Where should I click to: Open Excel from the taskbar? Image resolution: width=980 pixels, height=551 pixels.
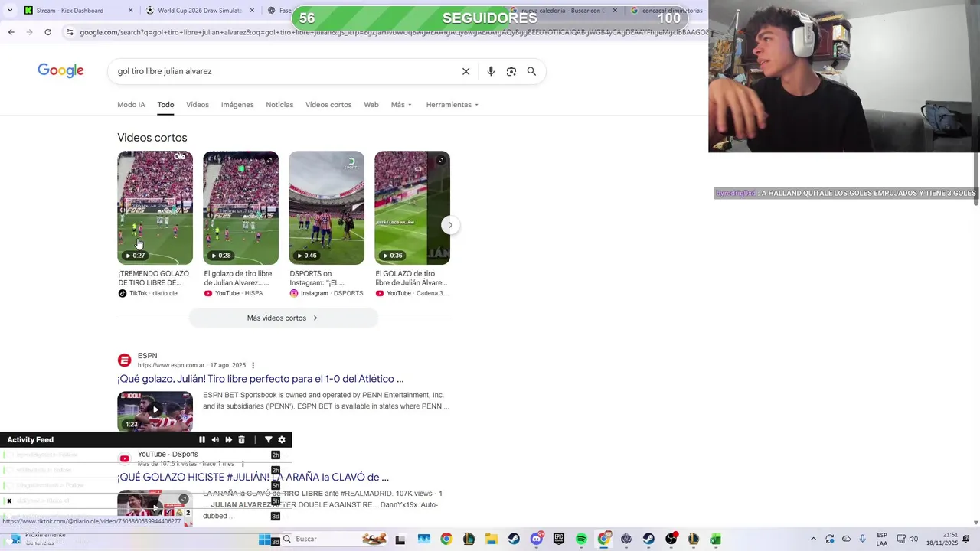pyautogui.click(x=715, y=539)
